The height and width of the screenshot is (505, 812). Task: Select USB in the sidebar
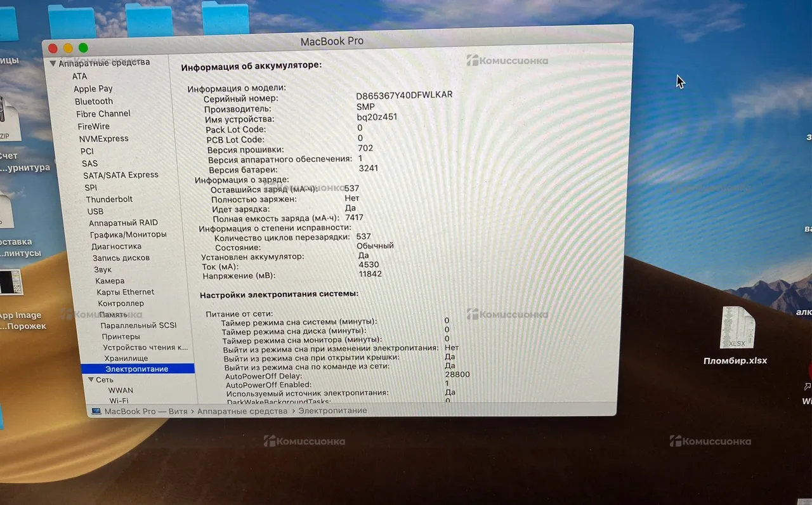tap(95, 211)
